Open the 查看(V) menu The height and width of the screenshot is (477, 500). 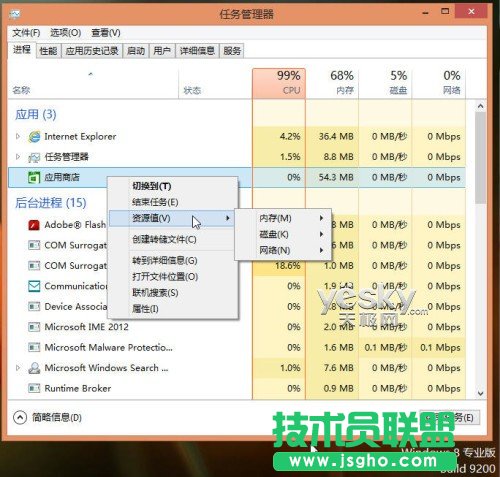(x=106, y=33)
